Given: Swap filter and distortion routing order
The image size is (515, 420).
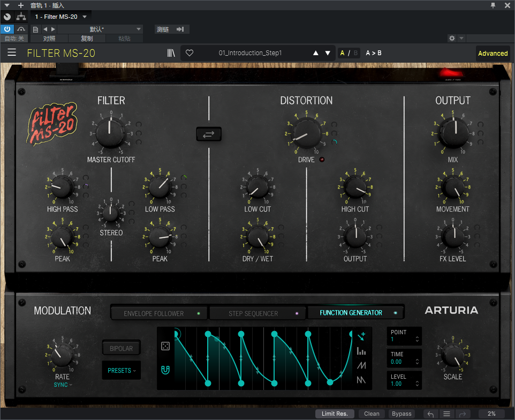Looking at the screenshot, I should [209, 134].
